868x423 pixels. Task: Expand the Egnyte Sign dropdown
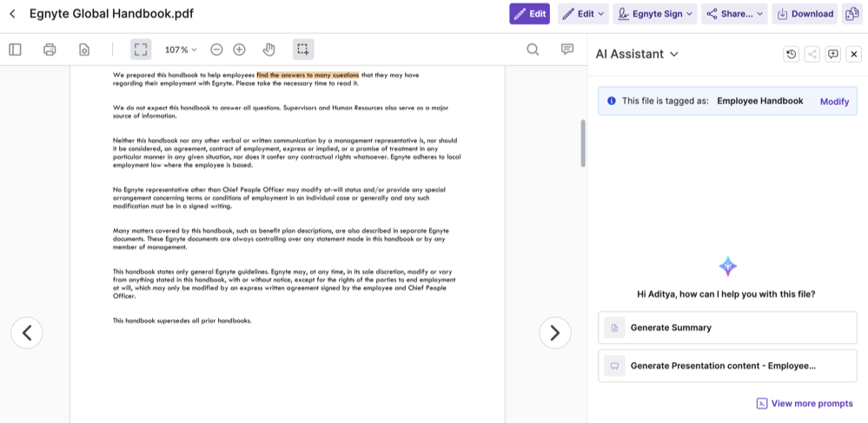[655, 14]
